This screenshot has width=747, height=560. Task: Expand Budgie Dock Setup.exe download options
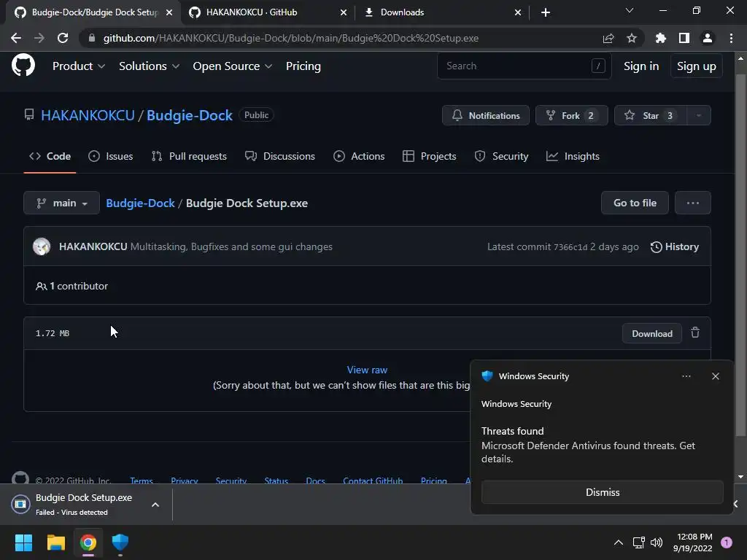pyautogui.click(x=155, y=505)
